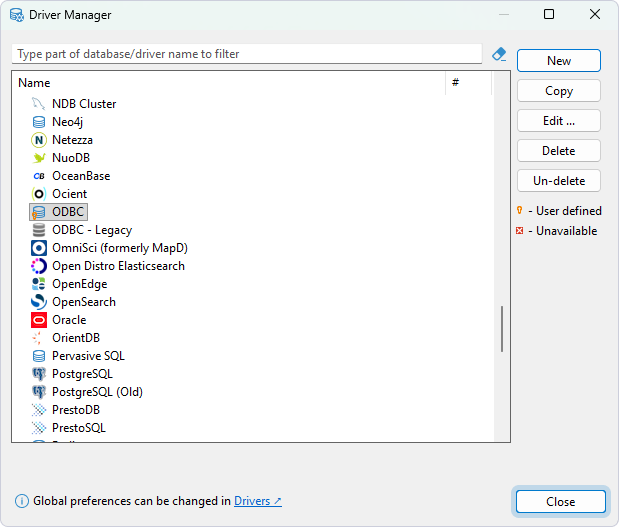
Task: Select the Open Distro Elasticsearch name
Action: pyautogui.click(x=118, y=266)
